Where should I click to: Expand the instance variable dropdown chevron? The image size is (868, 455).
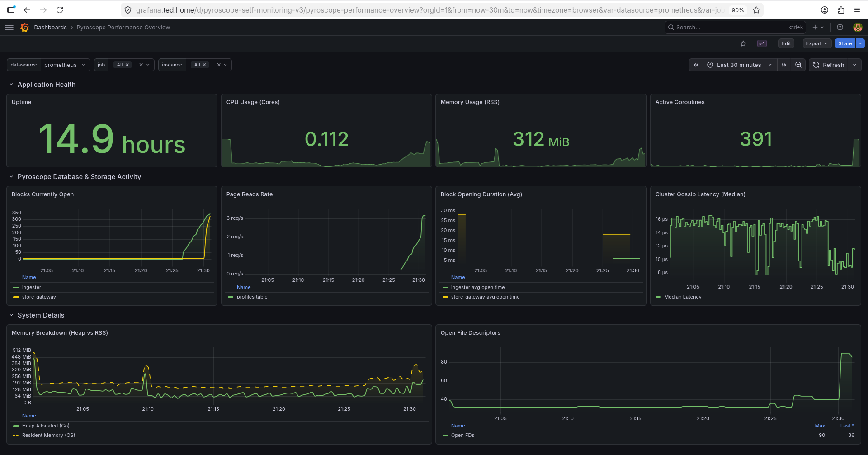(226, 65)
